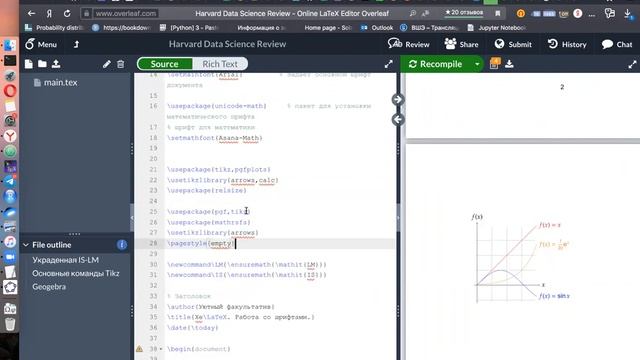Open Finder in the Dock
The width and height of the screenshot is (640, 360).
10,45
